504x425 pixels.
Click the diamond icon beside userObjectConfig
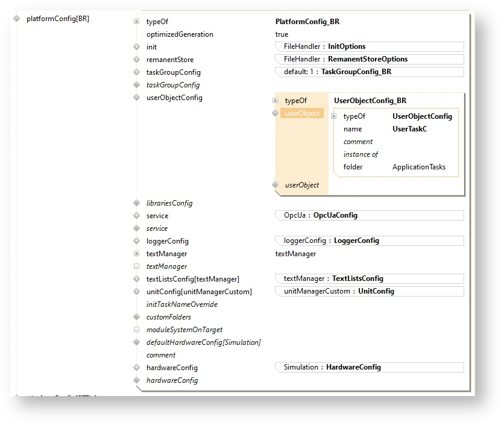137,98
